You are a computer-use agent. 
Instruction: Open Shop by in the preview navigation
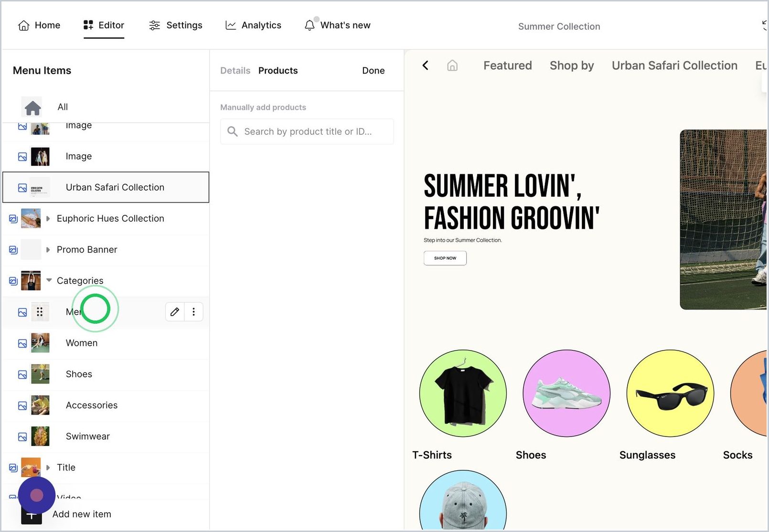[x=572, y=65]
